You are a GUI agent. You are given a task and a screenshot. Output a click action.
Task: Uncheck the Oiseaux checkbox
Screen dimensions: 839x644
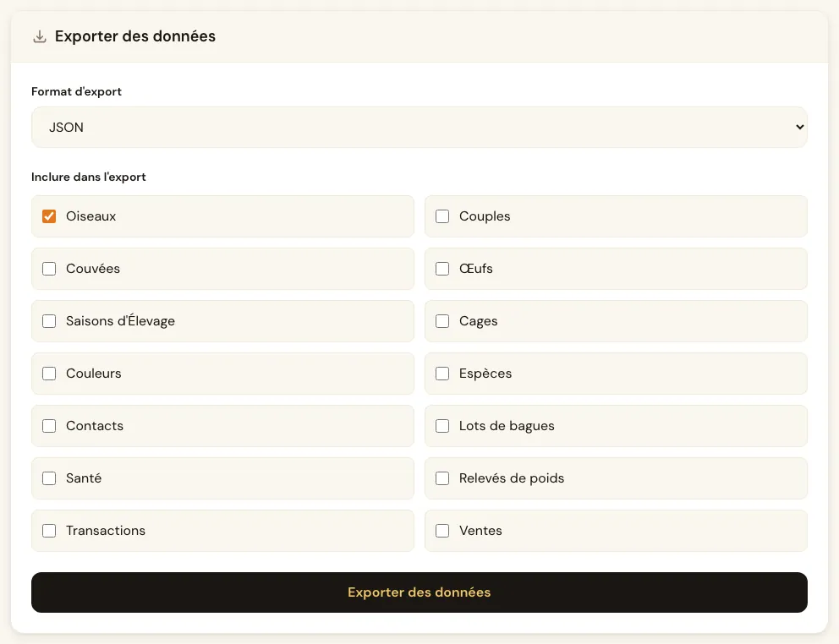point(49,216)
